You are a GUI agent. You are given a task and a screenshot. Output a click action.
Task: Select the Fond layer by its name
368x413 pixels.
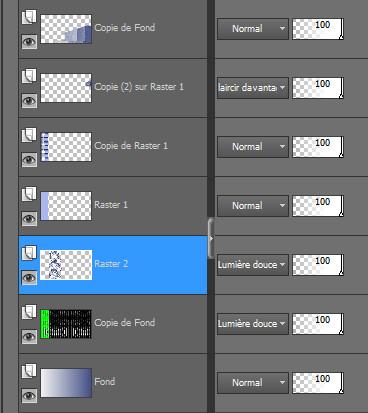click(x=104, y=381)
